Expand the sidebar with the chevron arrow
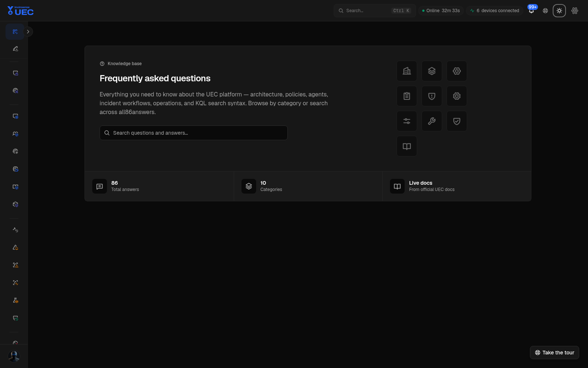 tap(28, 32)
